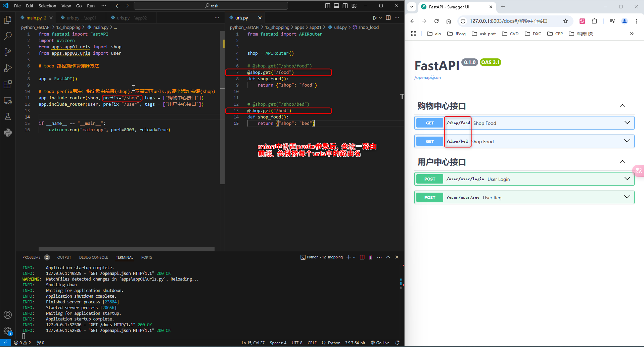The width and height of the screenshot is (644, 347).
Task: Click Go Live in the status bar
Action: pos(382,343)
